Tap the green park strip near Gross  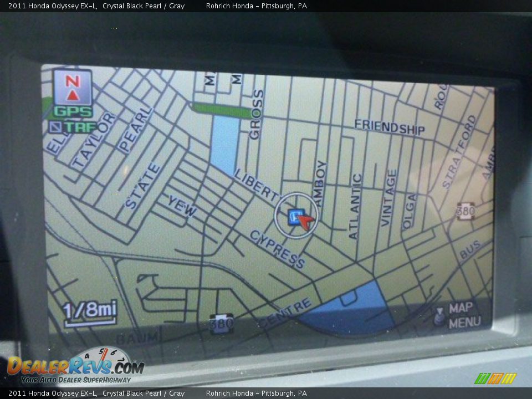point(222,110)
